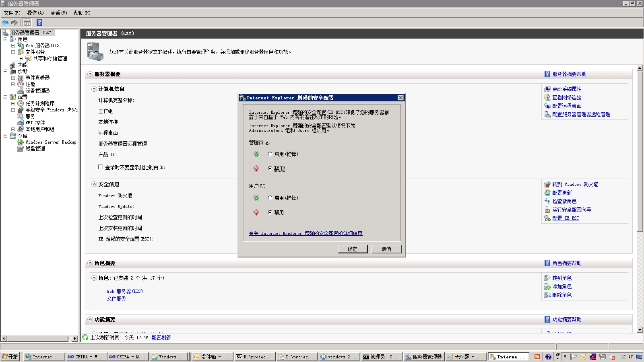This screenshot has width=644, height=362.
Task: Expand the Web 服务器 (IIS) tree node
Action: [13, 45]
